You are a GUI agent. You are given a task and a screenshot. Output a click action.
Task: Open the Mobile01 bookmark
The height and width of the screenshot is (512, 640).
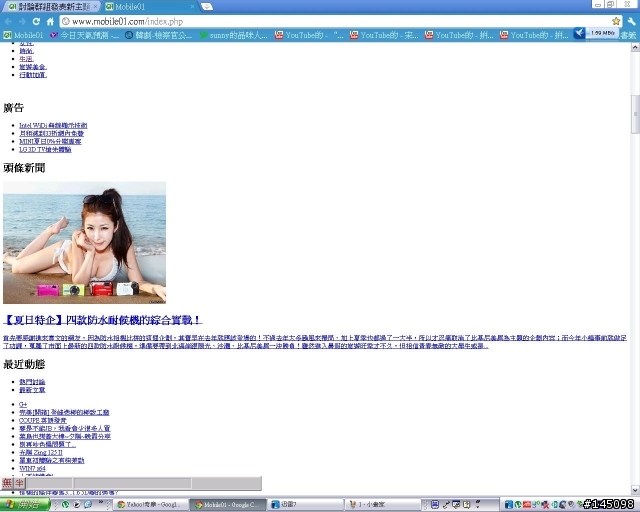pos(23,36)
